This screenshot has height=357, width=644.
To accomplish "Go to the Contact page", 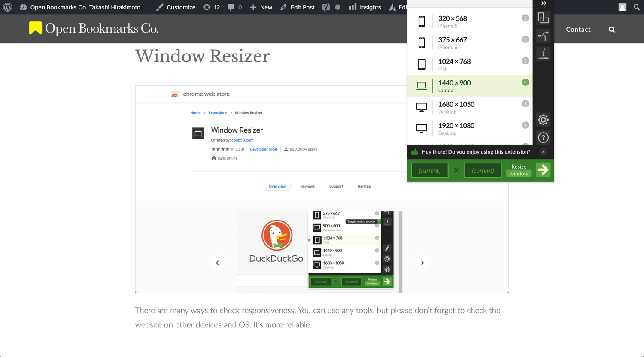I will 578,30.
